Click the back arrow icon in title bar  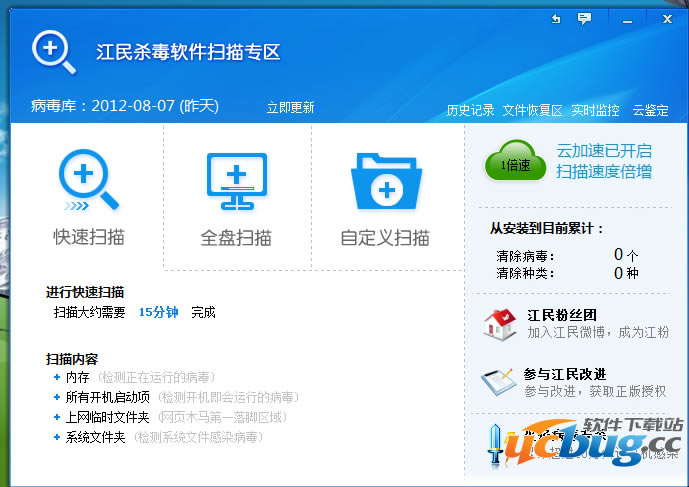(556, 19)
